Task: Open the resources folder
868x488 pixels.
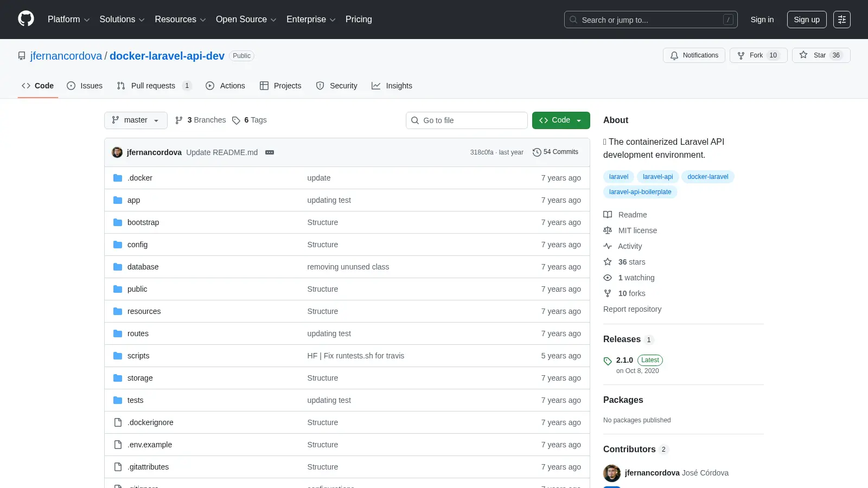Action: pos(144,311)
